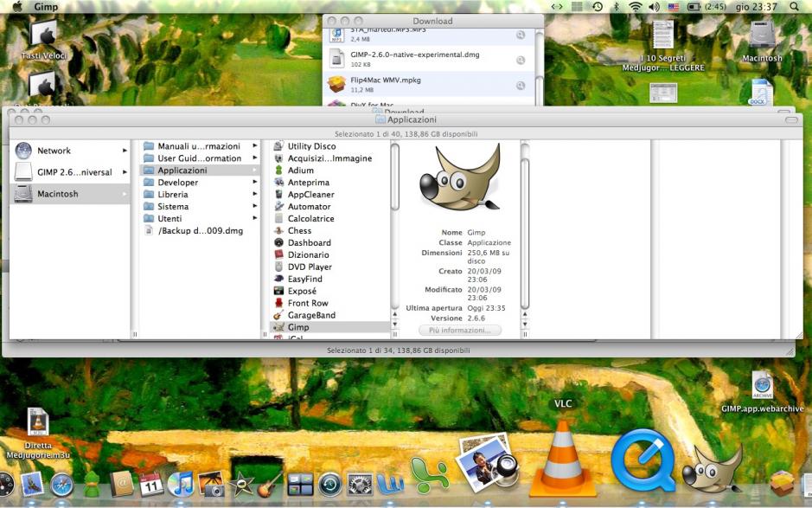The width and height of the screenshot is (812, 508).
Task: Open iPhoto camera icon in Dock
Action: click(x=211, y=484)
